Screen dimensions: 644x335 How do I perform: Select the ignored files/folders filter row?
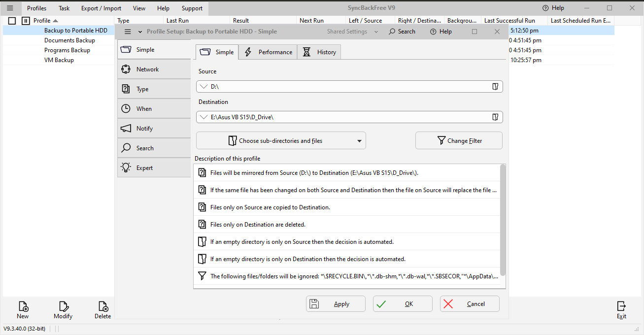(x=347, y=276)
